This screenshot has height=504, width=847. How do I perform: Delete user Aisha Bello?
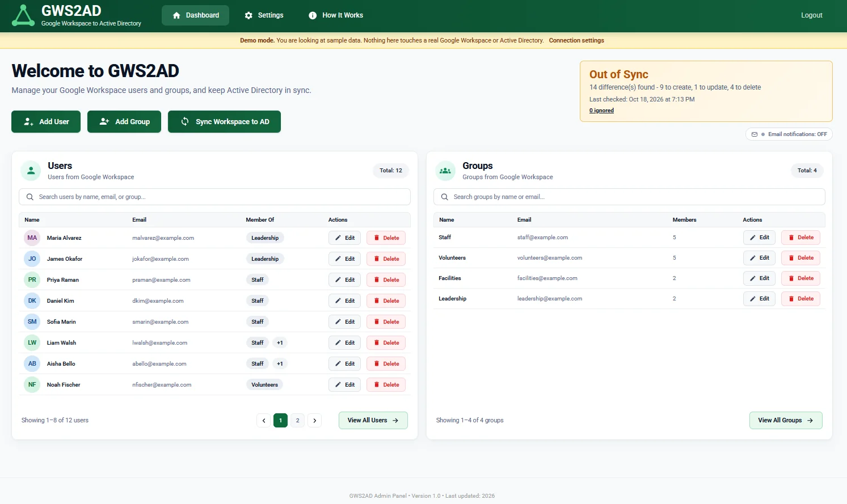[x=386, y=364]
